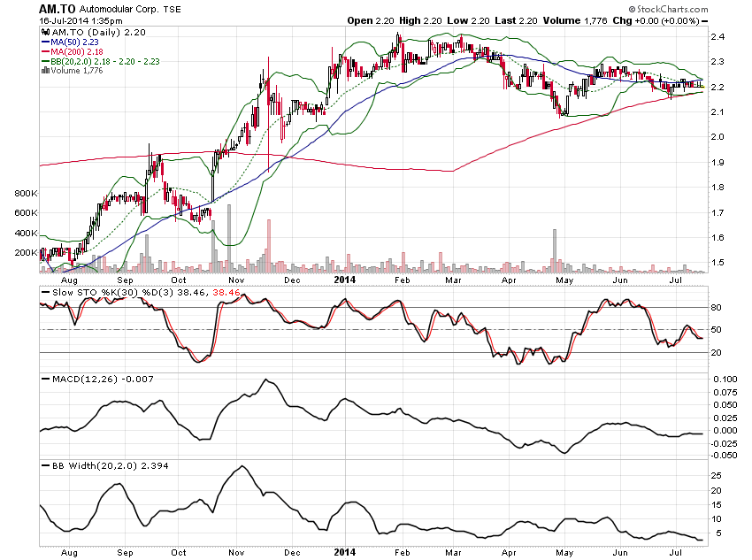Click the bold 2014 label beneath BB Width panel
The height and width of the screenshot is (560, 752).
(345, 552)
